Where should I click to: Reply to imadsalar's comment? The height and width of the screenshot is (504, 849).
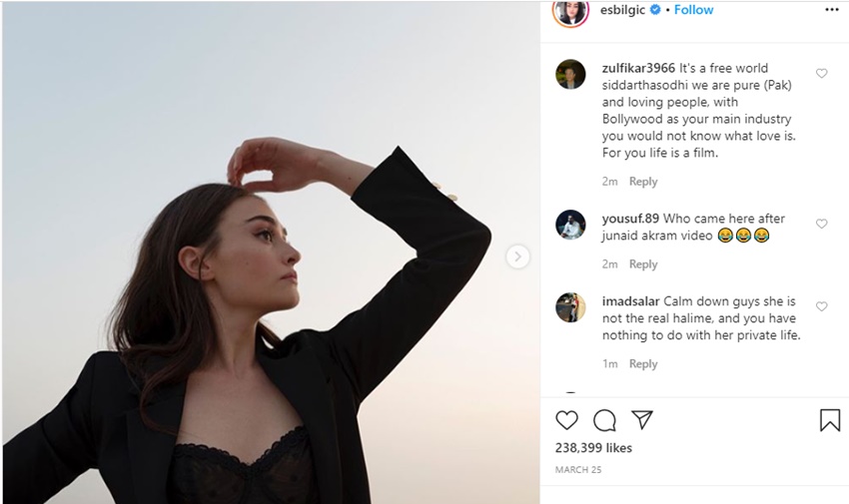click(x=643, y=364)
